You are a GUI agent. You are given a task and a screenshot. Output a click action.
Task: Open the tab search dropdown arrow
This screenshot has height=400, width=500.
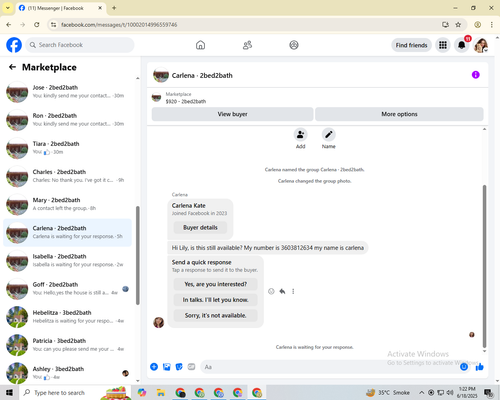point(8,8)
